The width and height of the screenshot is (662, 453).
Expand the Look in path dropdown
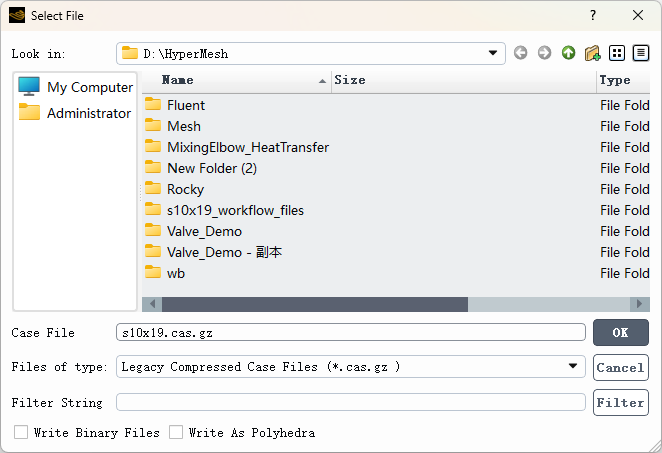point(494,53)
